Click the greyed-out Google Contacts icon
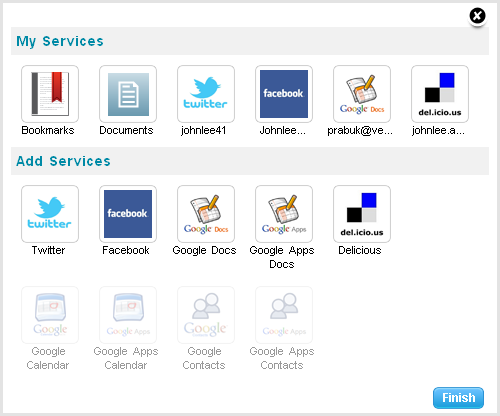 [x=206, y=315]
